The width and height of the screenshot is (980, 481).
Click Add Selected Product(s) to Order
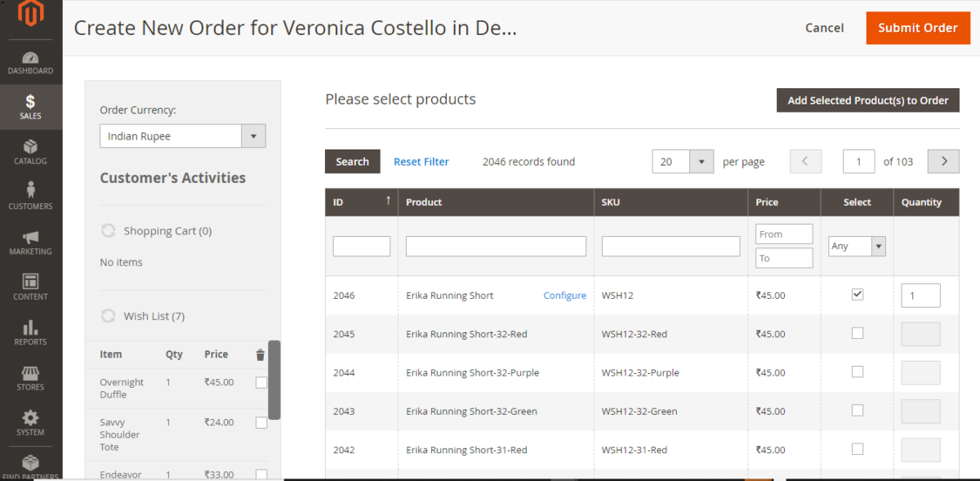coord(868,100)
